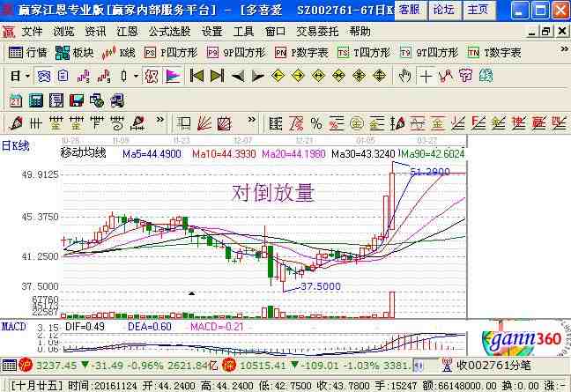The height and width of the screenshot is (392, 571).
Task: Click the colored flag icon
Action: tap(174, 76)
